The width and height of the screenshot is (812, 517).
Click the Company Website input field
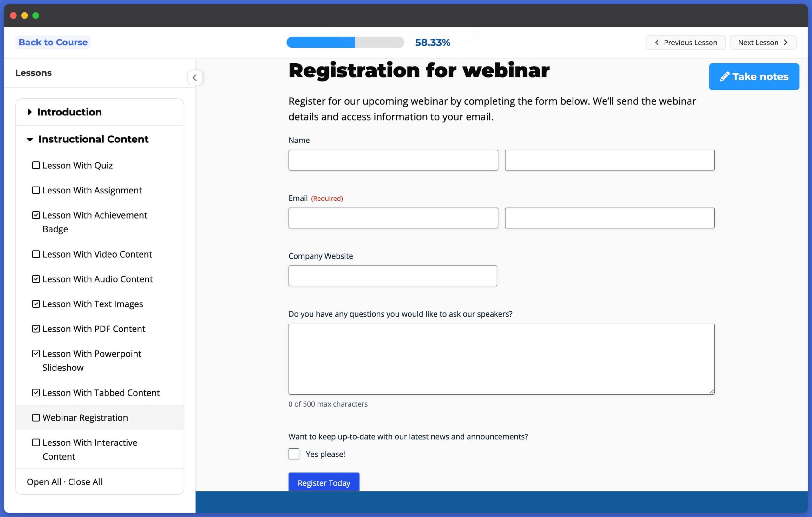click(392, 276)
